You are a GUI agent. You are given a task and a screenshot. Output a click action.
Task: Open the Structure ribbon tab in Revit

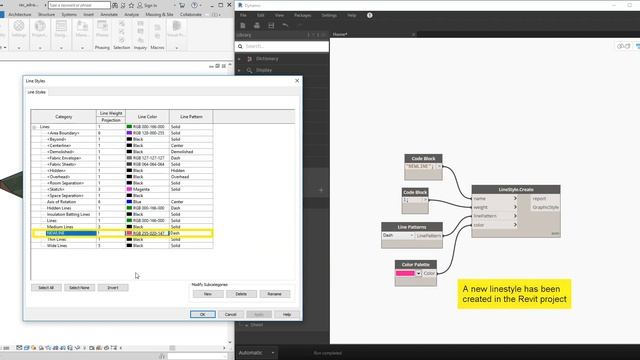point(47,15)
